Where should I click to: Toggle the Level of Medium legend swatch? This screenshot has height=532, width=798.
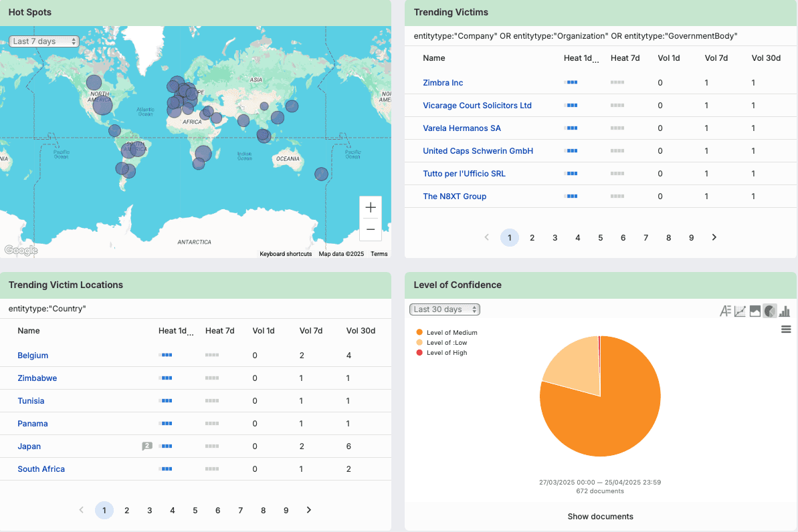pyautogui.click(x=419, y=332)
